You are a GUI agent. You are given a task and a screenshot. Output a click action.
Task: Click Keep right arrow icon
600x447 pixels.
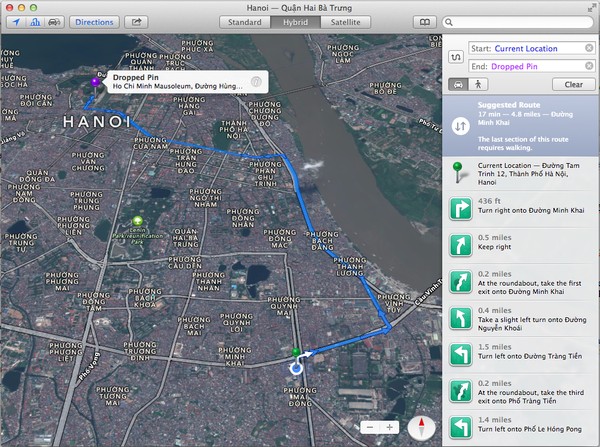click(460, 245)
